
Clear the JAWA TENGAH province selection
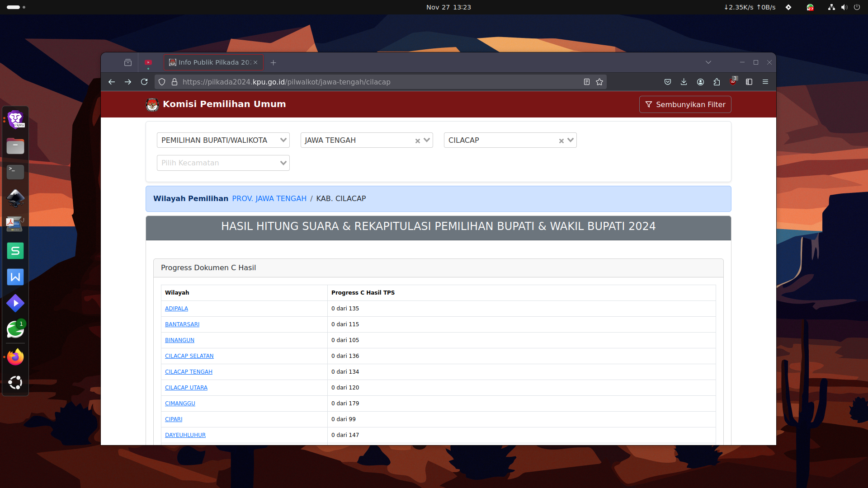click(x=417, y=141)
